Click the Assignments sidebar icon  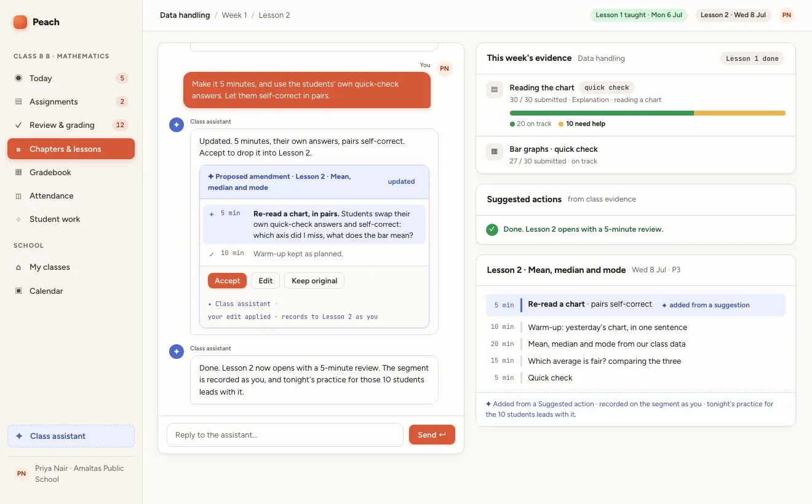click(18, 101)
